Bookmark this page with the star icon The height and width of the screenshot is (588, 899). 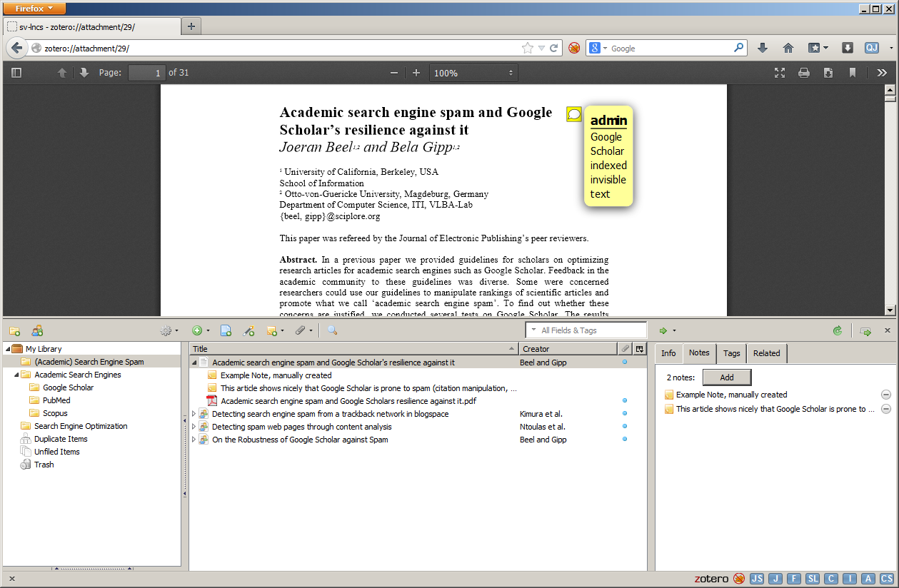click(x=528, y=48)
